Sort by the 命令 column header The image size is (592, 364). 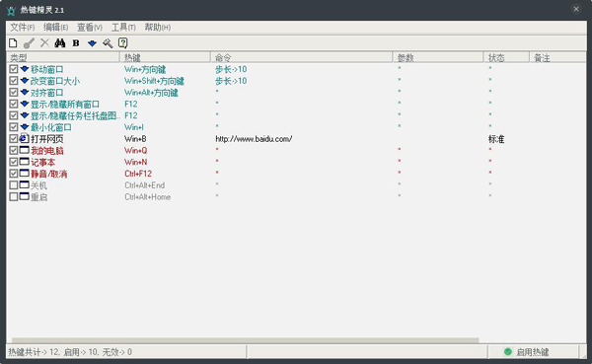301,57
